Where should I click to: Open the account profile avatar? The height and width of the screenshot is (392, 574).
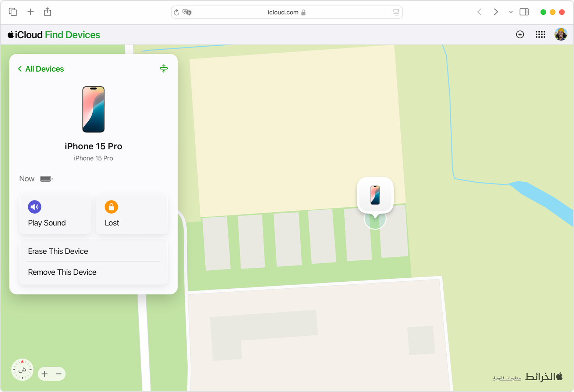click(x=561, y=35)
